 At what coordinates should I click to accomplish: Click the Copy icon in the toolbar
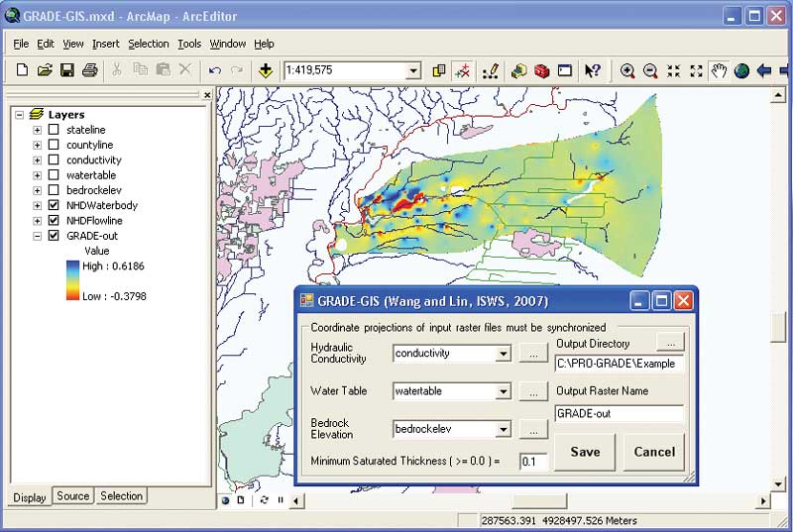click(140, 69)
